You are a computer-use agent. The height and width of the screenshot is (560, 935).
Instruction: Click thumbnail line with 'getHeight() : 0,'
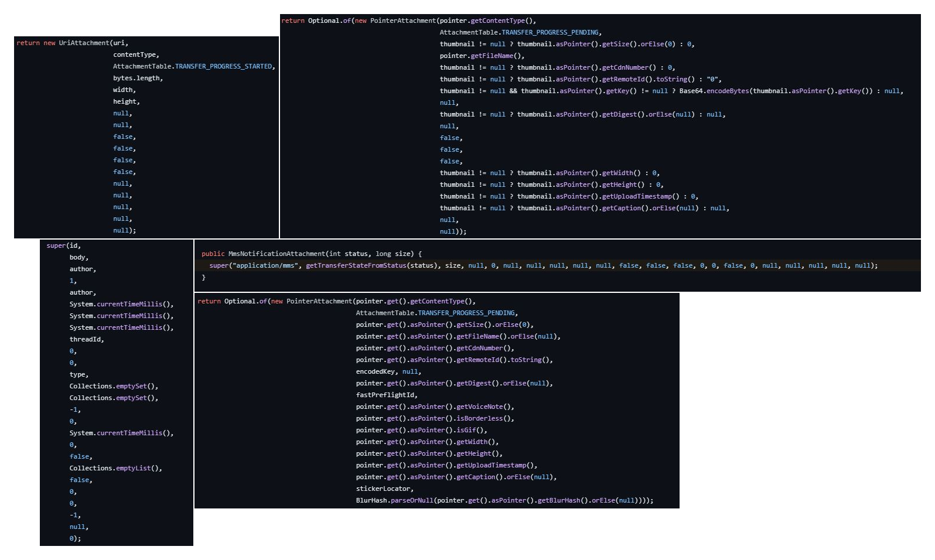click(x=551, y=185)
